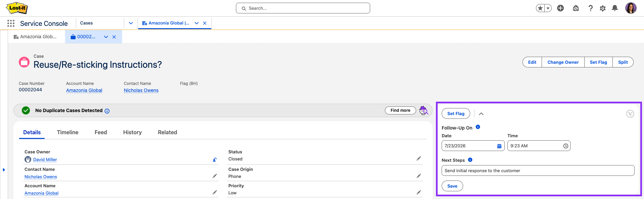Click the Split button
The image size is (644, 199).
[x=623, y=62]
